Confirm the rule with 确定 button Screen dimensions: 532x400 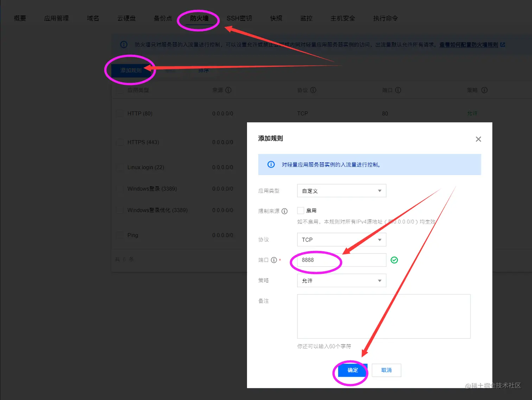click(x=353, y=370)
